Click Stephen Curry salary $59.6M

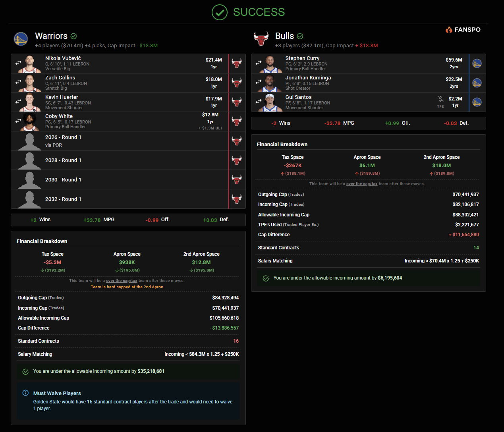coord(454,60)
